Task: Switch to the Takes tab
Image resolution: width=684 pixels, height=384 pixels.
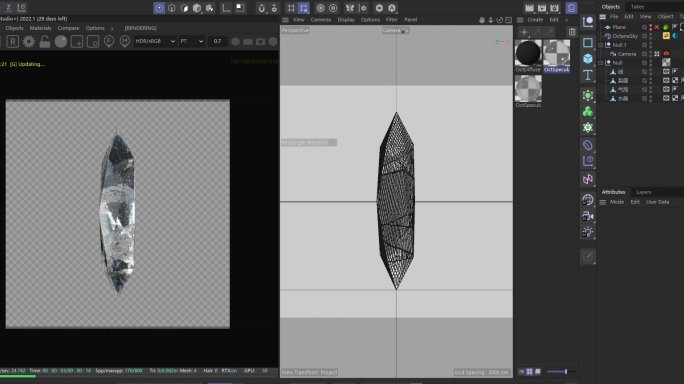Action: pos(637,7)
